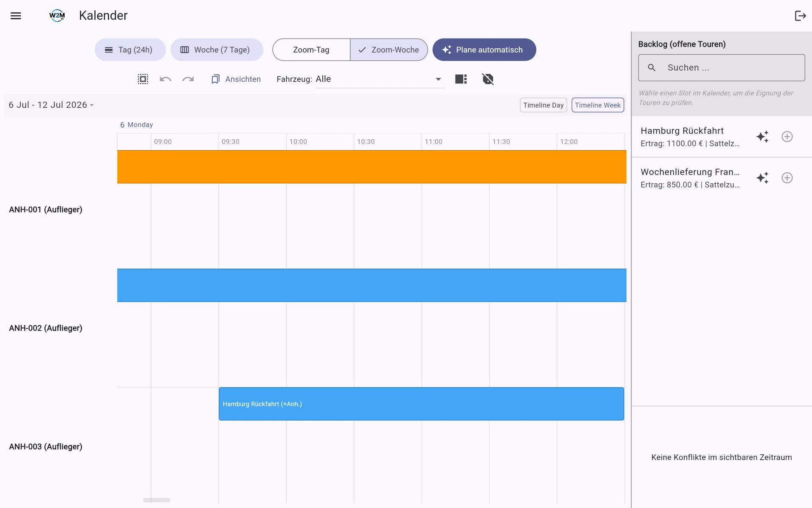Click the logout icon at top right
Image resolution: width=812 pixels, height=508 pixels.
(800, 16)
